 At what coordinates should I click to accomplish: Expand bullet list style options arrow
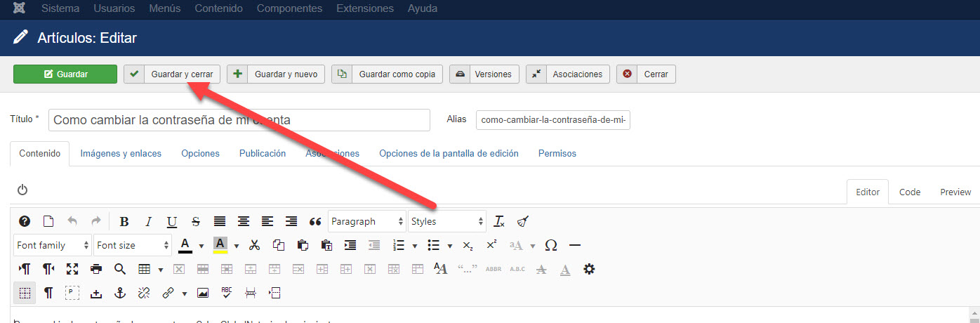(449, 246)
